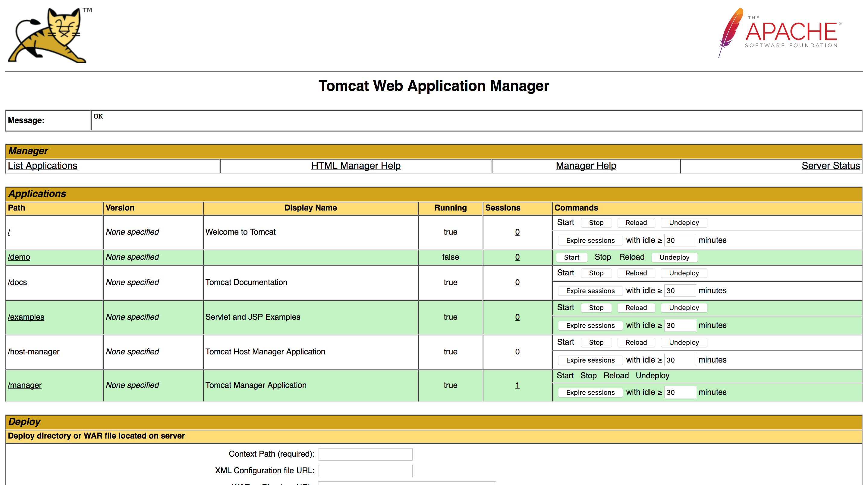Open the root / application link
This screenshot has width=868, height=485.
9,232
